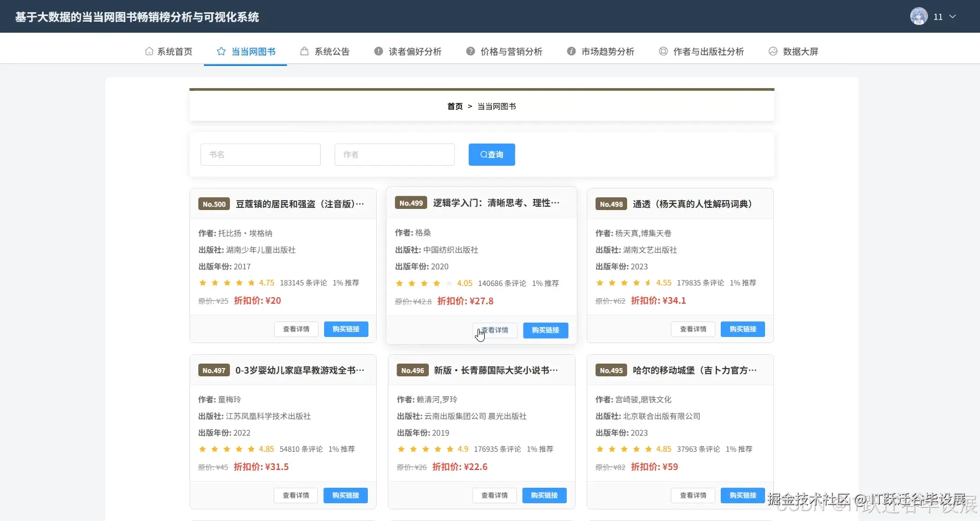Click the 4.55 star rating of No.498
This screenshot has height=521, width=980.
(x=634, y=283)
